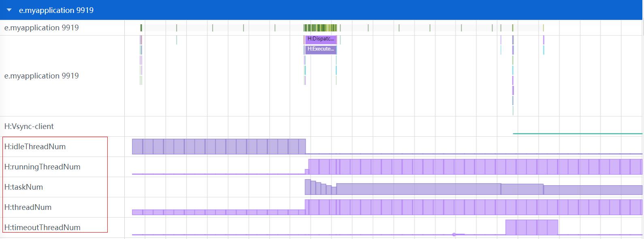This screenshot has width=644, height=239.
Task: Select the H:taskNum row label
Action: click(23, 187)
